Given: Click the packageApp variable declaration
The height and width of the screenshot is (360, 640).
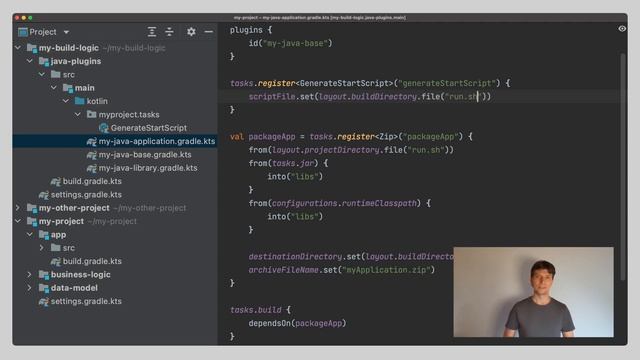Looking at the screenshot, I should point(272,137).
